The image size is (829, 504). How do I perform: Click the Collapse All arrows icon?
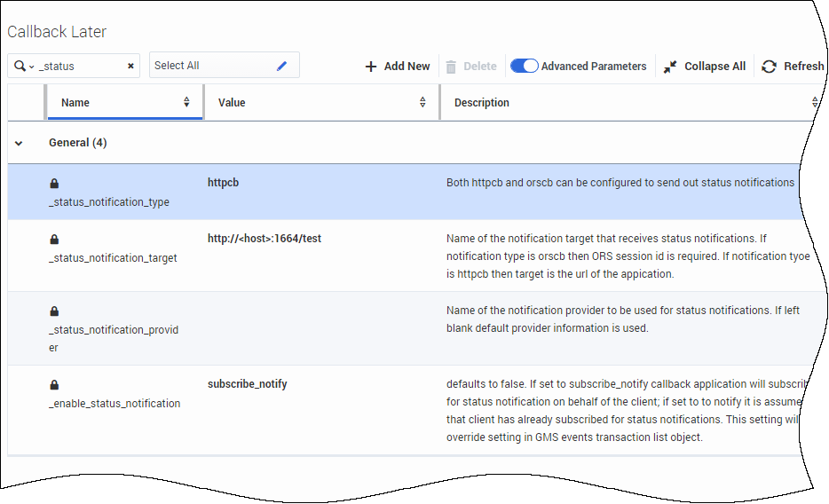pos(670,67)
